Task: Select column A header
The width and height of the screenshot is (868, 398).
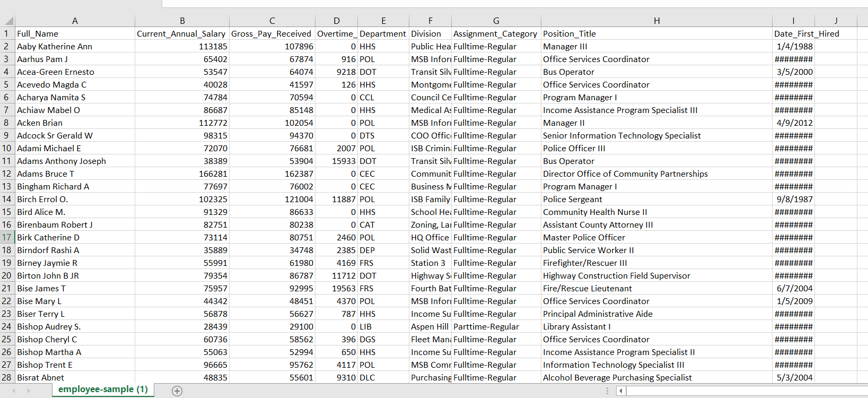Action: [x=75, y=21]
